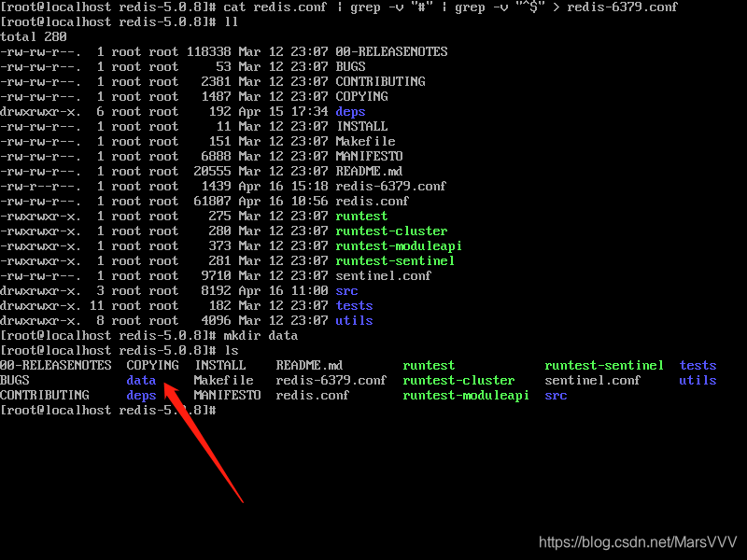
Task: Click sentinel.conf in the ls output
Action: pyautogui.click(x=593, y=380)
